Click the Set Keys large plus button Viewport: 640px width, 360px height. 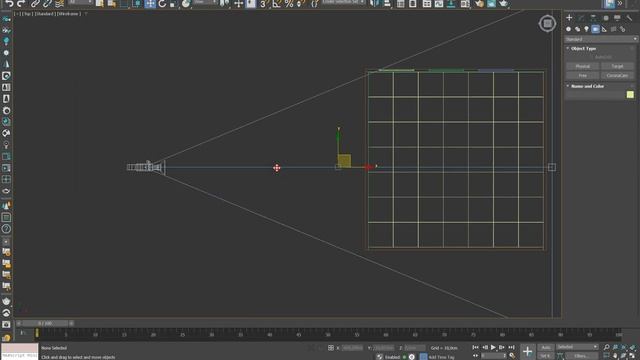(527, 351)
